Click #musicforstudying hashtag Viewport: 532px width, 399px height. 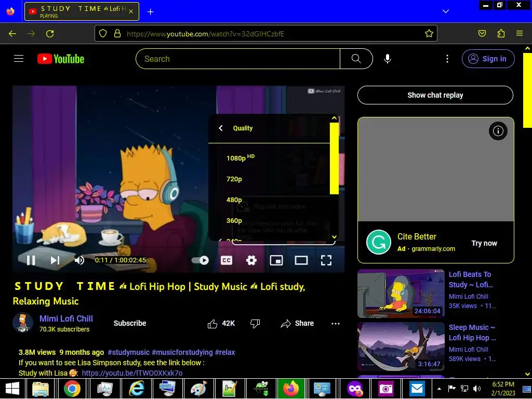click(x=182, y=352)
